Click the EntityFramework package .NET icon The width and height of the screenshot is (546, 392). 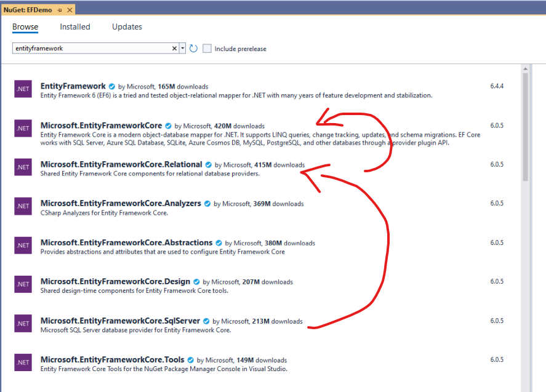click(x=23, y=89)
